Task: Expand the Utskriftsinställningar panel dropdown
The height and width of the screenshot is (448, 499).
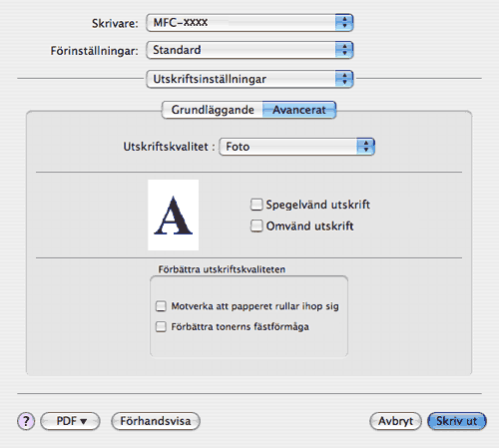Action: [249, 79]
